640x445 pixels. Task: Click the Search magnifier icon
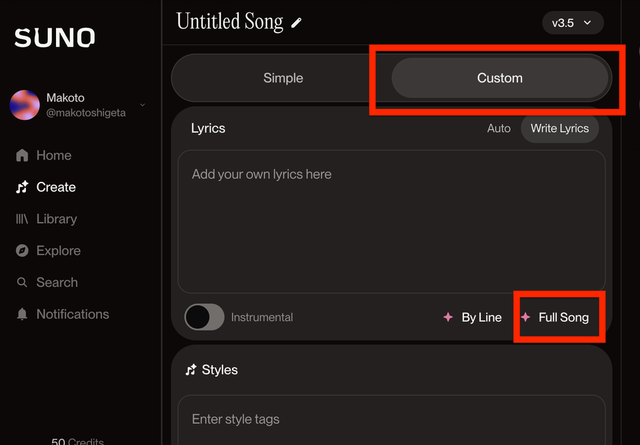22,283
